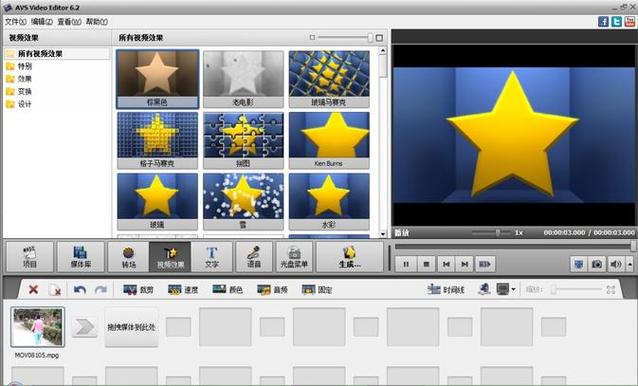The width and height of the screenshot is (638, 386).
Task: Pause the preview playback
Action: point(406,264)
